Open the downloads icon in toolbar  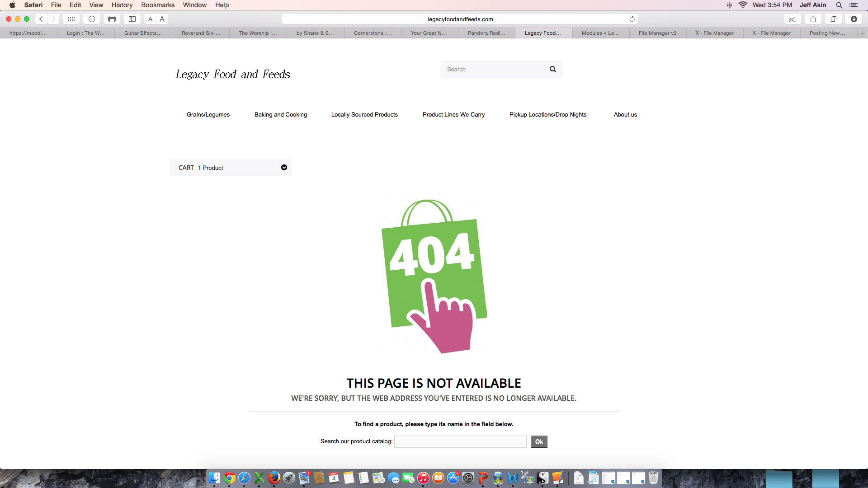[854, 19]
